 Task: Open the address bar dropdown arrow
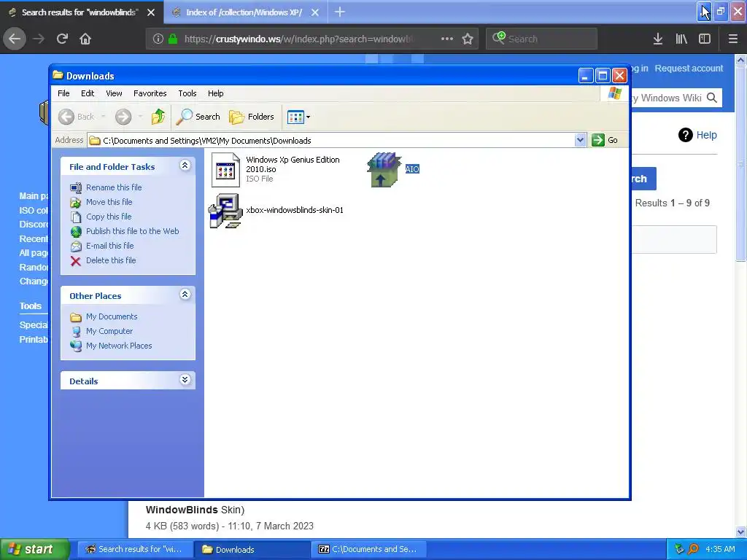coord(580,141)
